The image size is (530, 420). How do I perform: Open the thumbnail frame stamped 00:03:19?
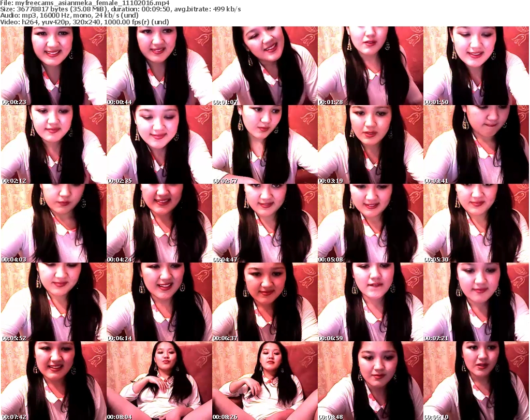click(x=371, y=144)
